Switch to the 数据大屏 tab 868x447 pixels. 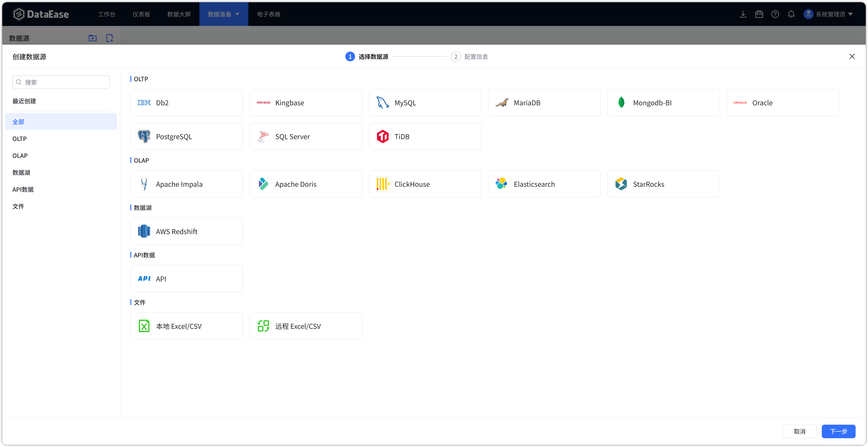[179, 14]
